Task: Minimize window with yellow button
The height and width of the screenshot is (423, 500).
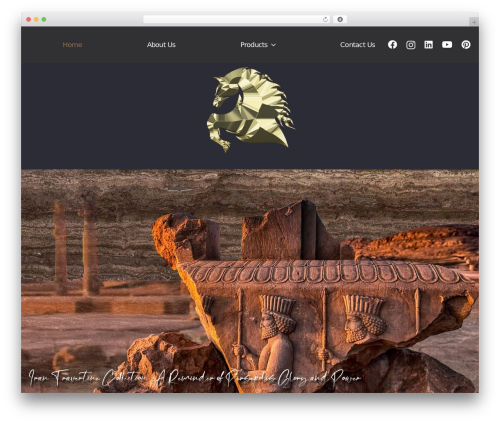Action: tap(36, 19)
